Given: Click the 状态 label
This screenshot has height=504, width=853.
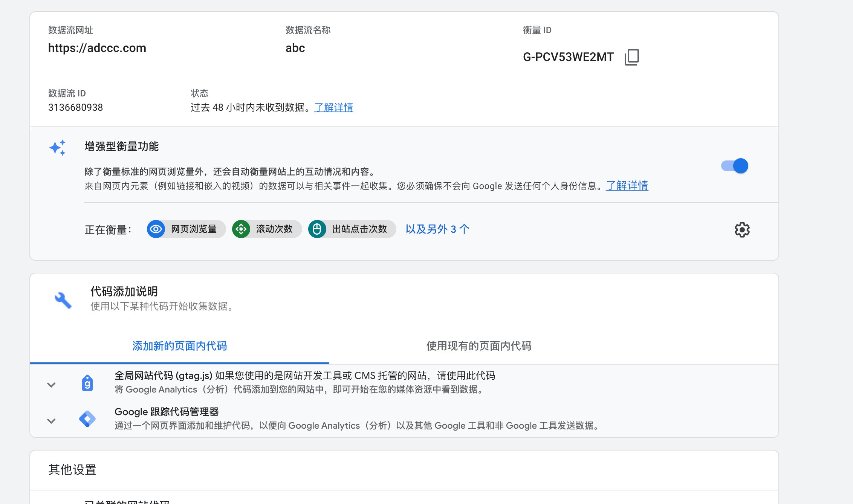Looking at the screenshot, I should [199, 93].
